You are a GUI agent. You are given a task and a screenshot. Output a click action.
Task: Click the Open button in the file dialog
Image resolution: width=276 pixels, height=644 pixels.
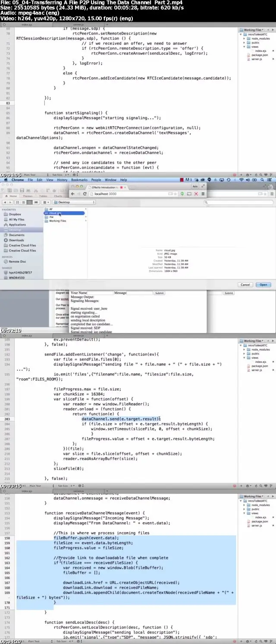pyautogui.click(x=263, y=285)
